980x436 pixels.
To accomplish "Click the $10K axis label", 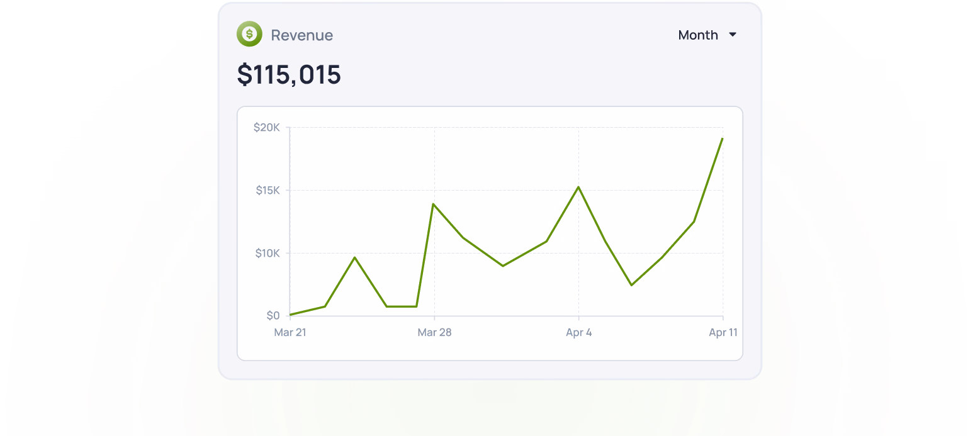I will pyautogui.click(x=268, y=253).
